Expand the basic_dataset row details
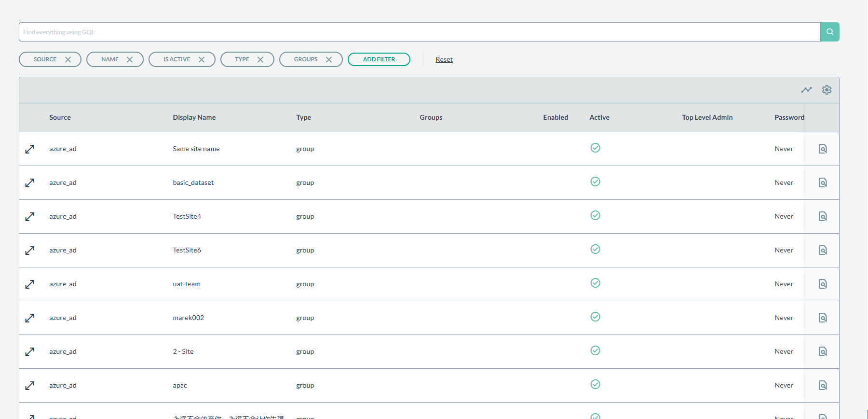Screen dimensions: 868x419 (30, 183)
